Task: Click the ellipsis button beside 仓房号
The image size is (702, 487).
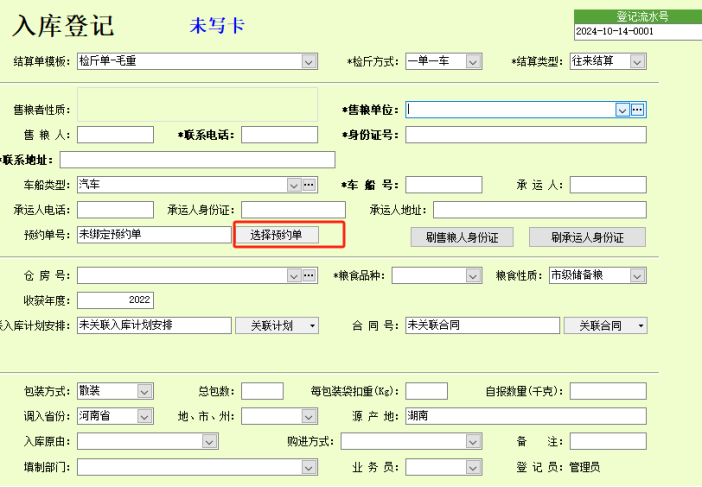Action: click(x=309, y=275)
